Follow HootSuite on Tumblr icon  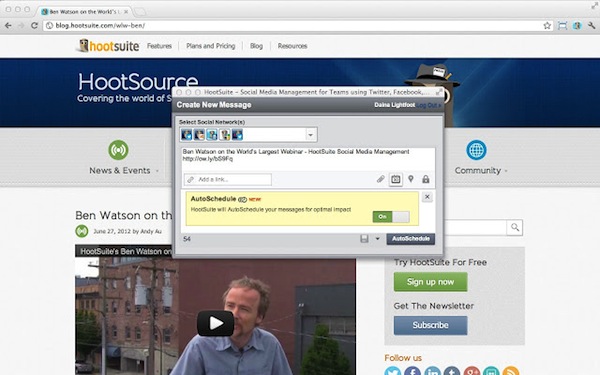tap(452, 371)
